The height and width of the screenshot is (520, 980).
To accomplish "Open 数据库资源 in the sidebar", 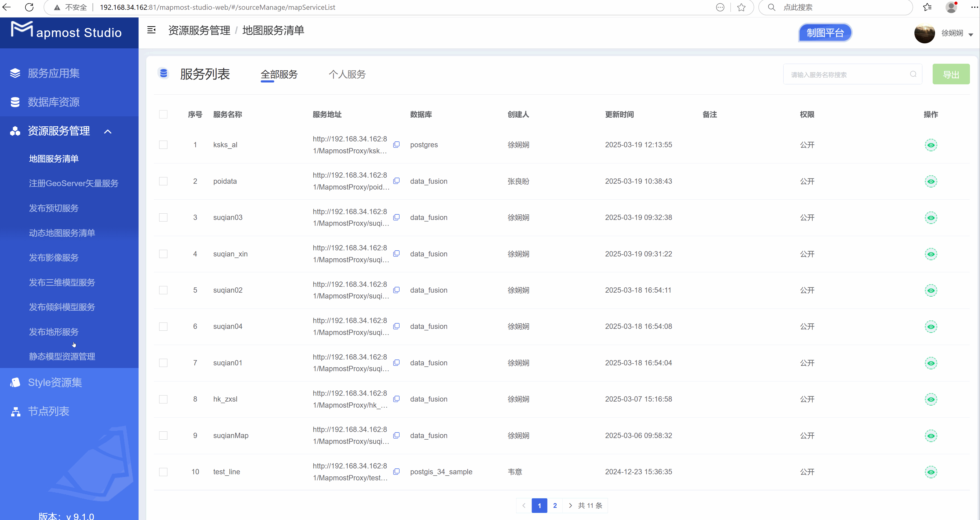I will pyautogui.click(x=54, y=102).
